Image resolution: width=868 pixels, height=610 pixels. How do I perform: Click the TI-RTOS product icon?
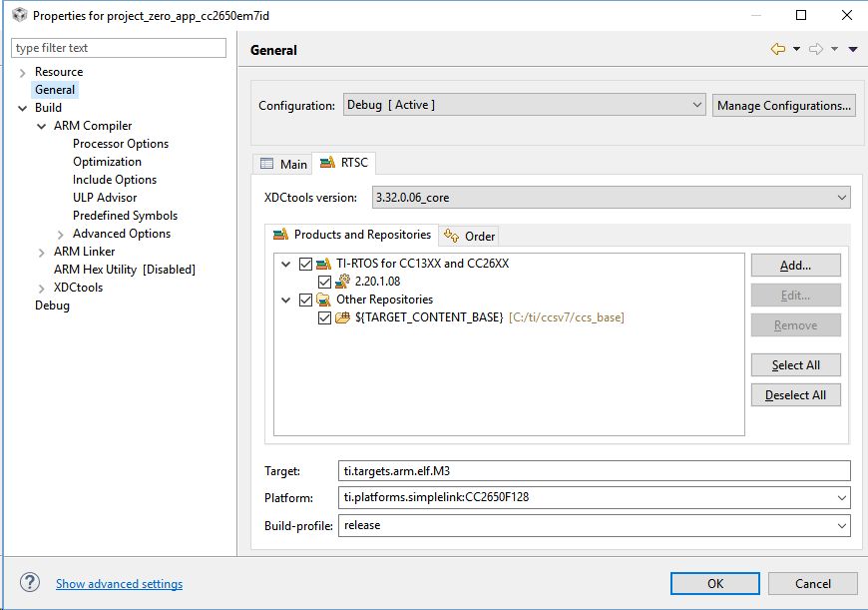pos(323,264)
